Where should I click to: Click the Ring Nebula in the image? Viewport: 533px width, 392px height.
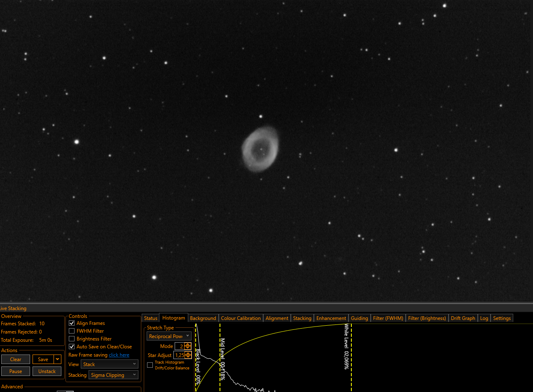tap(260, 149)
